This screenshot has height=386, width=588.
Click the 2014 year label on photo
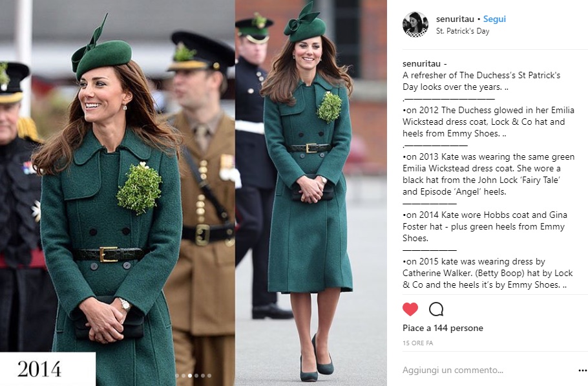click(x=39, y=369)
